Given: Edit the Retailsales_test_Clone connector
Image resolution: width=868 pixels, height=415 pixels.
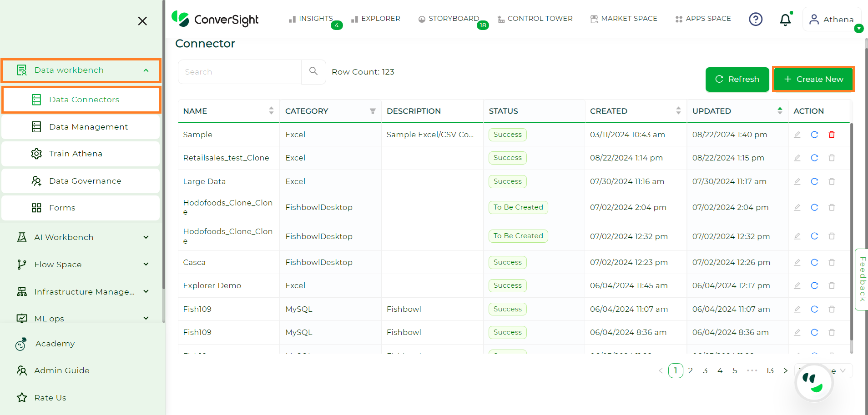Looking at the screenshot, I should [797, 158].
